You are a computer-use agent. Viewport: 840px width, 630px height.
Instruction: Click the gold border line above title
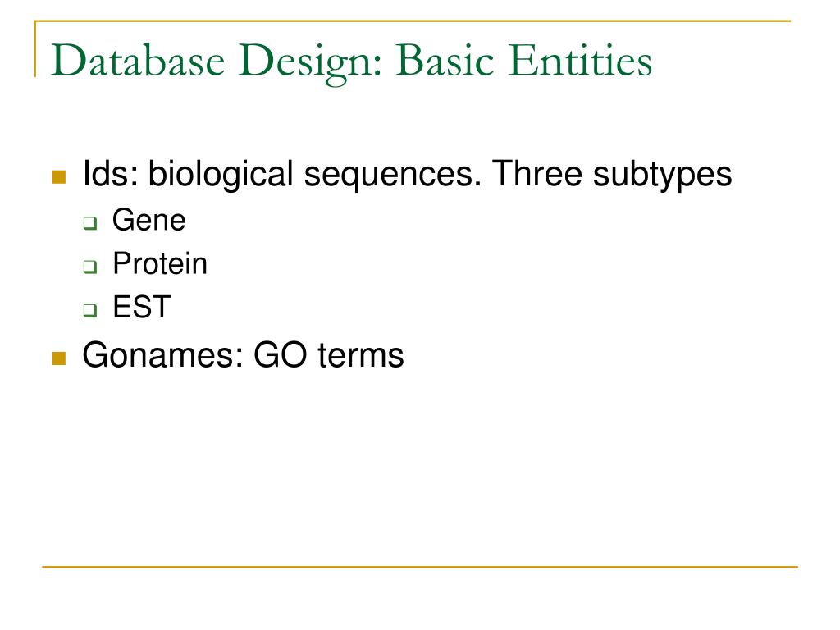[413, 21]
